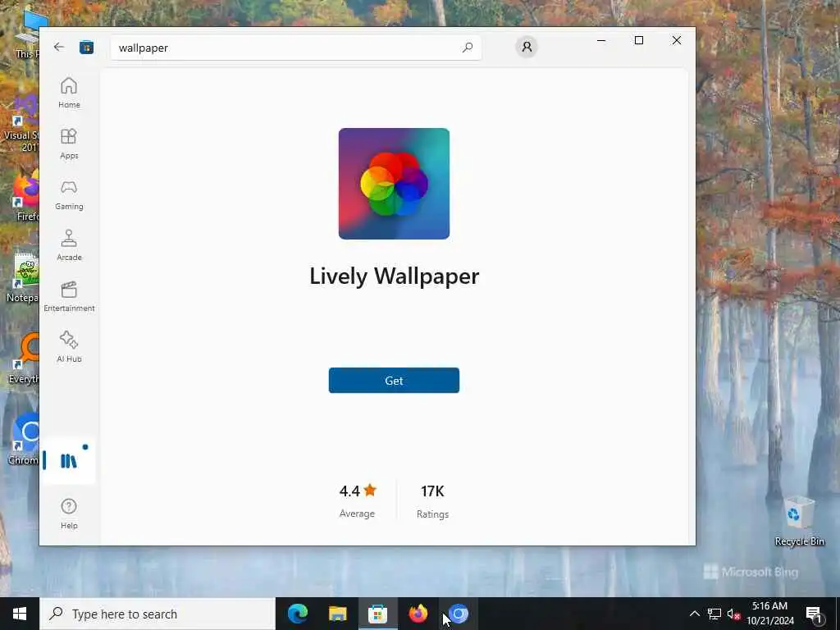Open File Explorer from the taskbar

pos(337,614)
